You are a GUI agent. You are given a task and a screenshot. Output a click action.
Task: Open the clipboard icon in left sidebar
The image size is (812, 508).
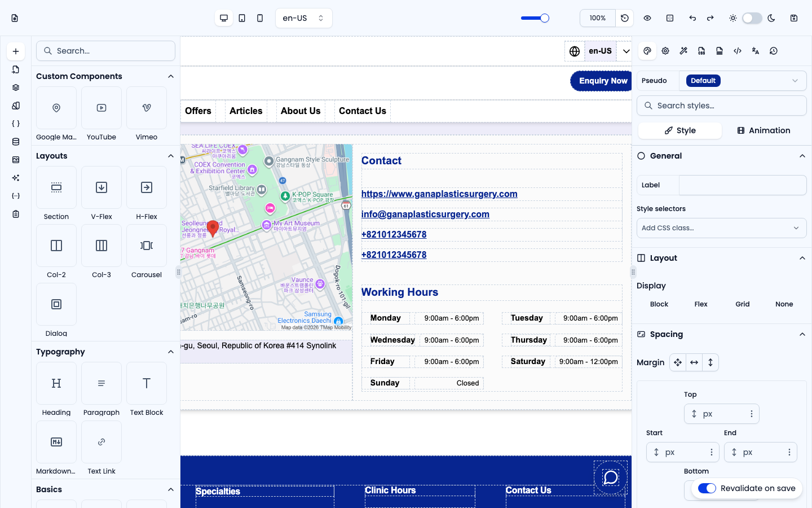[x=16, y=214]
